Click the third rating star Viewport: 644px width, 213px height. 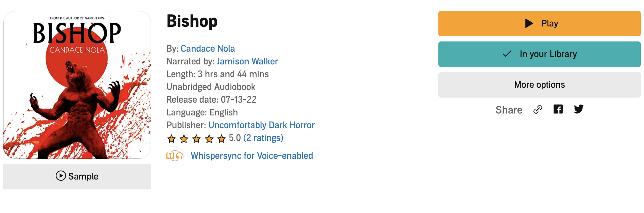point(196,139)
